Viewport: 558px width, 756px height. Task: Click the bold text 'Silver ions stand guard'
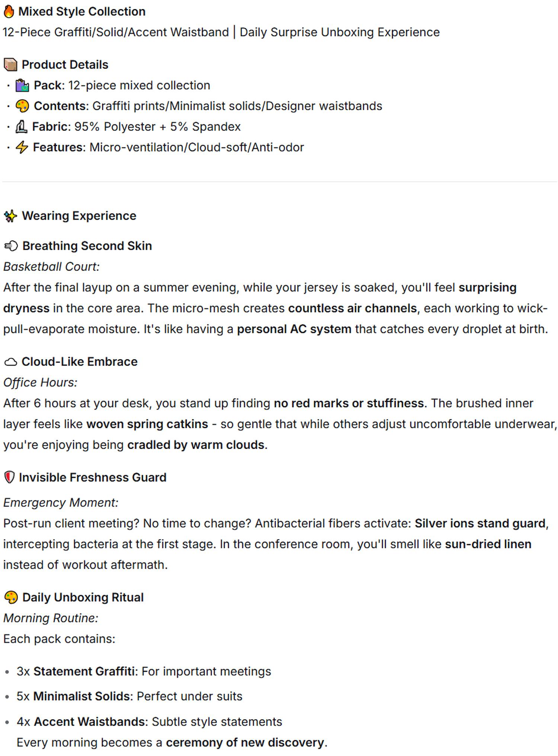(480, 523)
